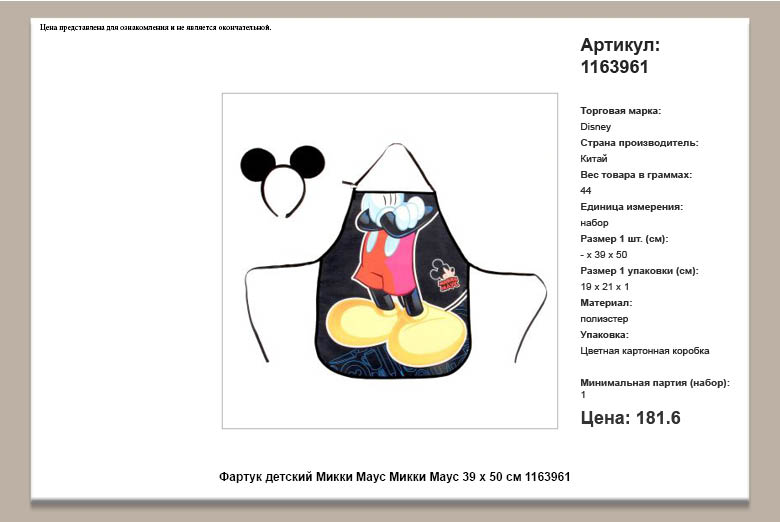Click the 'Материал:' label
Screen dimensions: 780x522
point(606,303)
